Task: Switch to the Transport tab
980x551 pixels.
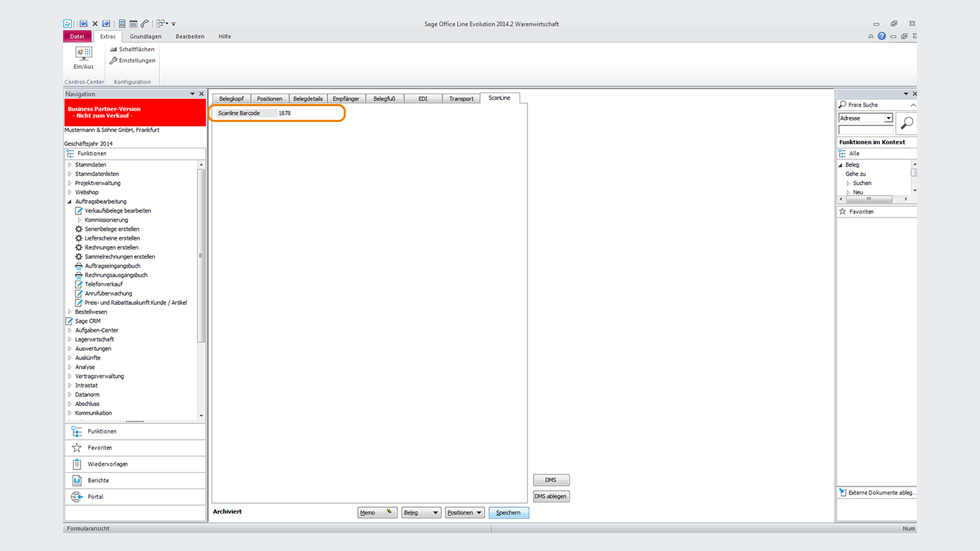Action: pyautogui.click(x=461, y=98)
